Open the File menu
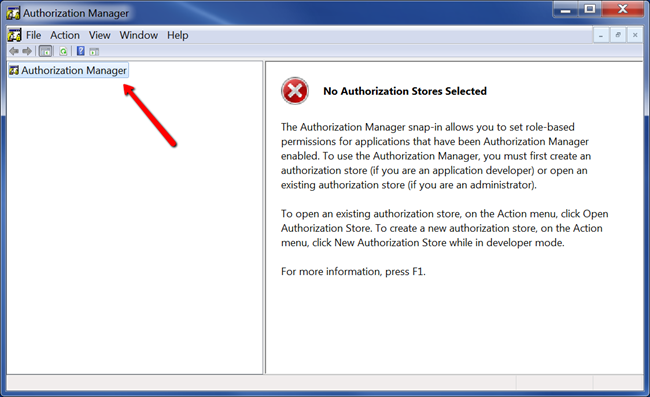The width and height of the screenshot is (650, 397). (34, 35)
